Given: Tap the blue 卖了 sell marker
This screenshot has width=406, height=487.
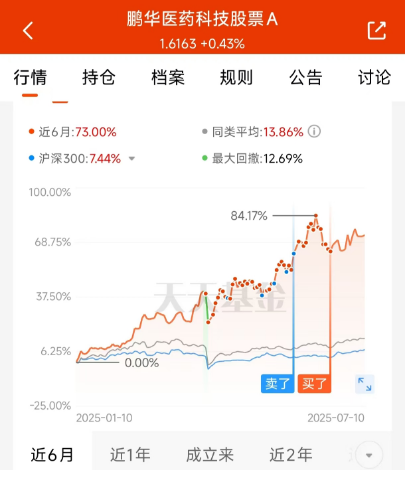Looking at the screenshot, I should pos(277,383).
